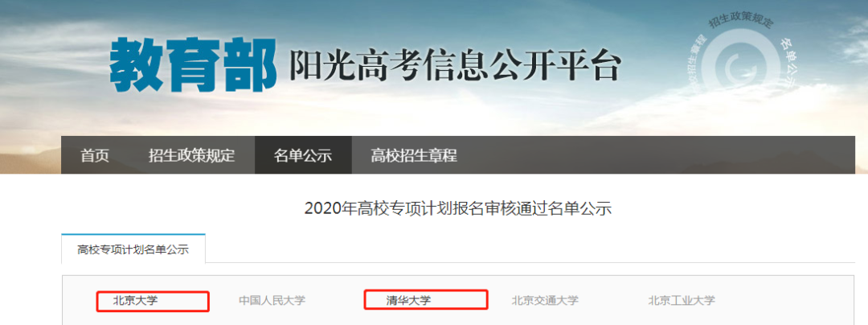Open the 中国人民大学 list link
868x325 pixels.
(272, 301)
